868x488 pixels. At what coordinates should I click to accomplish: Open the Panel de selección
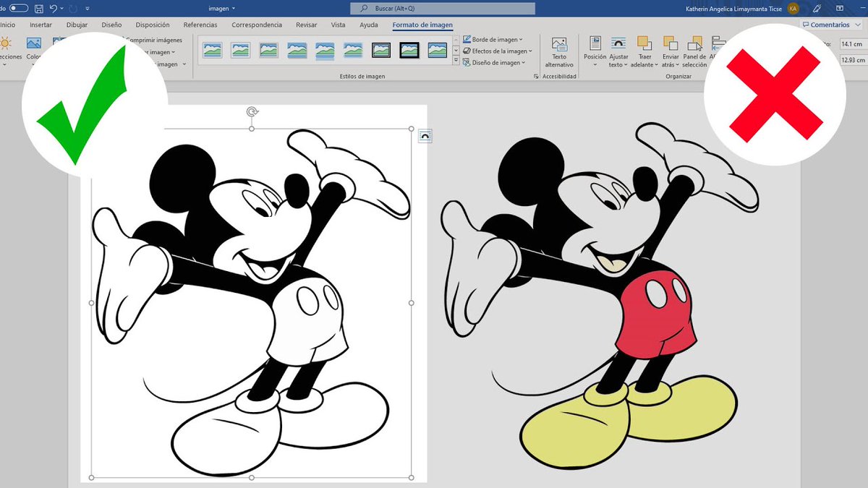[694, 53]
